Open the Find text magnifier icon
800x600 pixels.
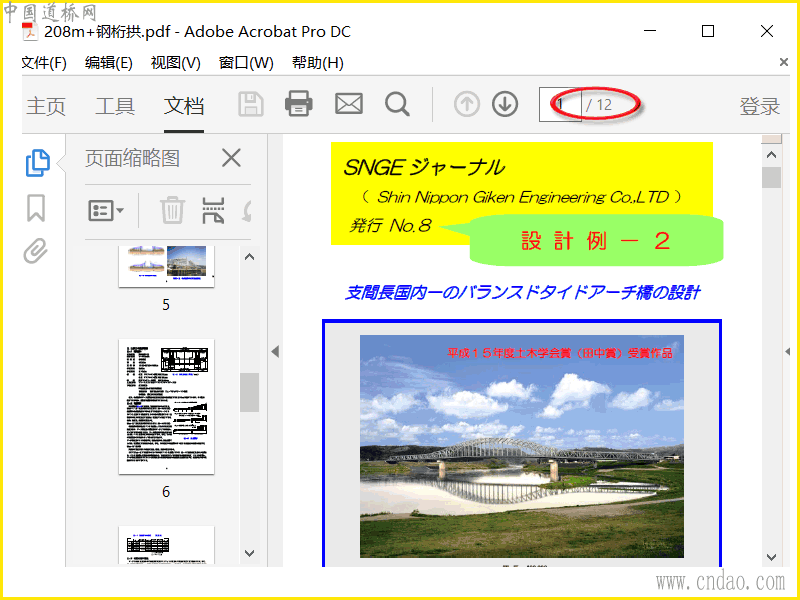pos(397,104)
